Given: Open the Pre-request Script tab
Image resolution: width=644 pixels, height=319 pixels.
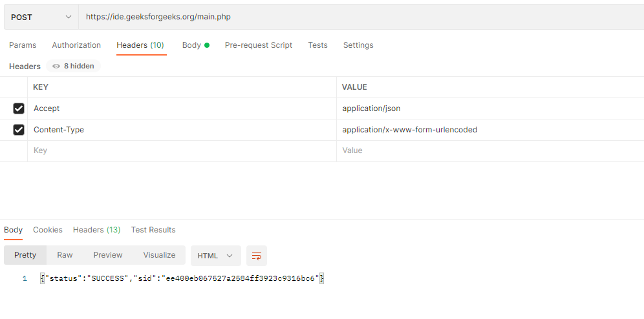Looking at the screenshot, I should click(259, 45).
